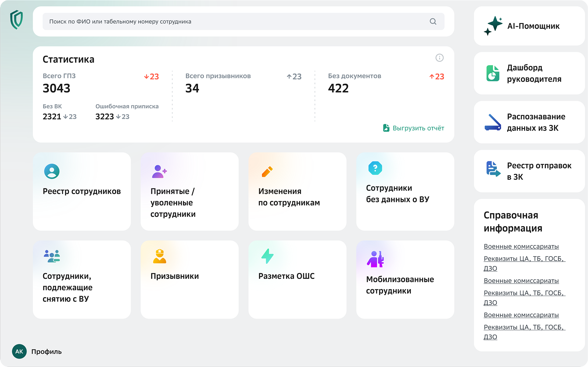Click the Реестр отправок document icon
588x367 pixels.
[x=493, y=169]
